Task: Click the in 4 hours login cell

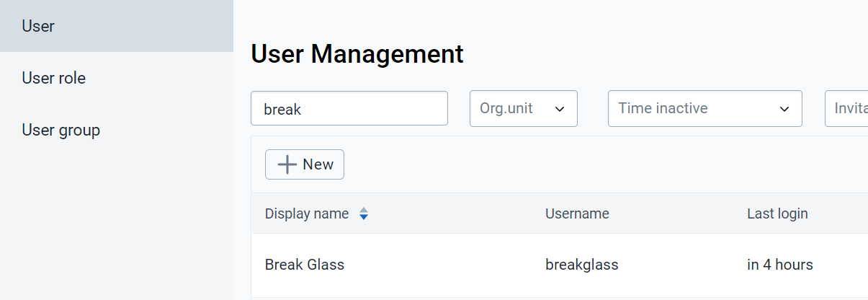Action: tap(780, 265)
